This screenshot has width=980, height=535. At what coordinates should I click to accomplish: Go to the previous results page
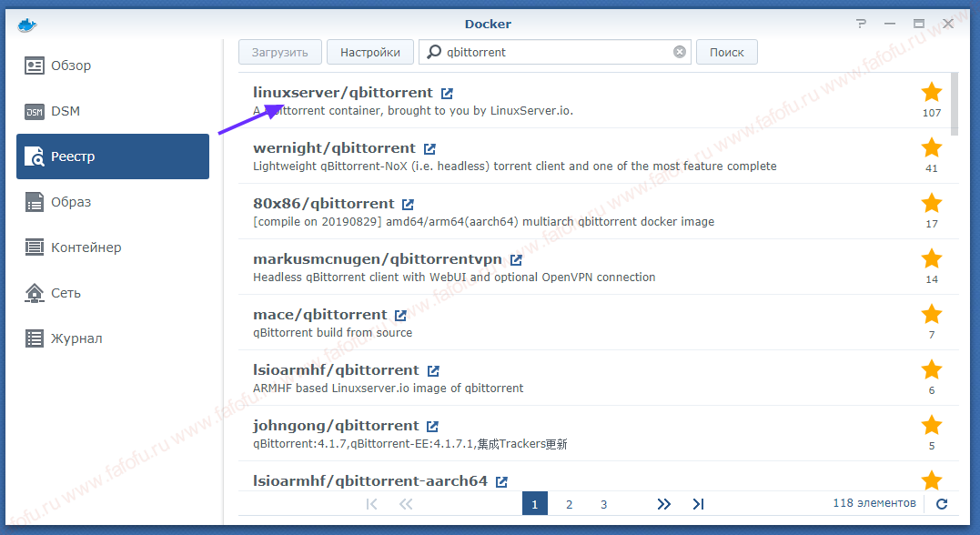click(x=406, y=504)
